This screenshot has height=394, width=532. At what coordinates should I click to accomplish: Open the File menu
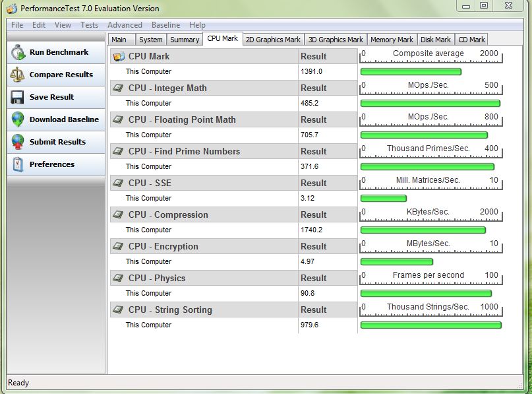17,25
